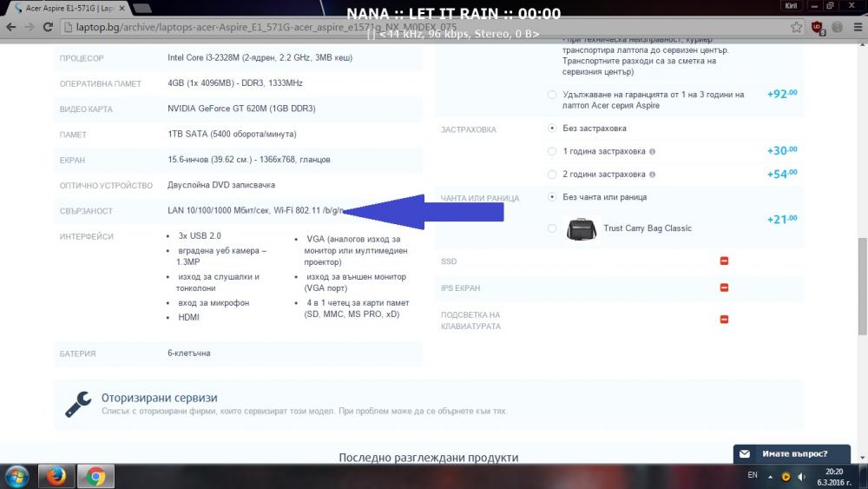The width and height of the screenshot is (868, 489).
Task: Click the Trust Carry Bag Classic thumbnail
Action: (582, 228)
